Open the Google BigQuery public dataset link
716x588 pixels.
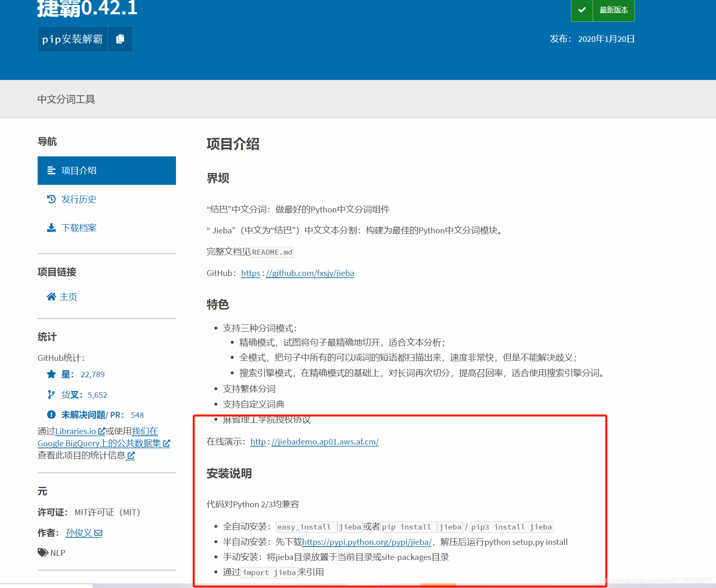tap(104, 437)
